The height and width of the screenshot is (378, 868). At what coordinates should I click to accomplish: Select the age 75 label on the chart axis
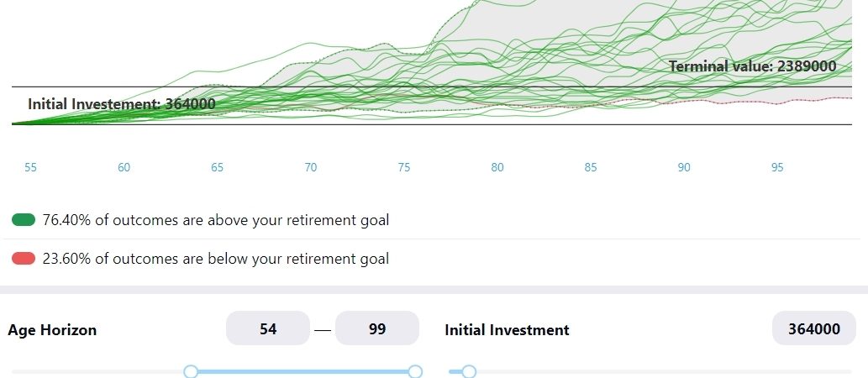(404, 168)
